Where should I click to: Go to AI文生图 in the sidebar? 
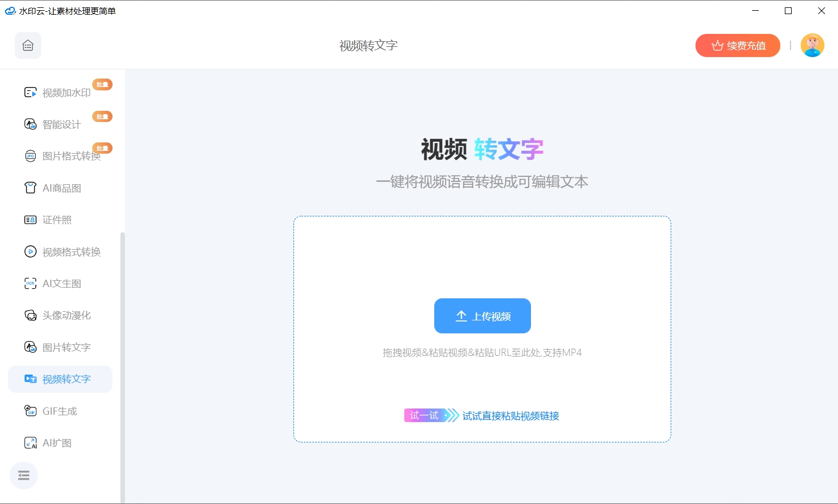[x=62, y=284]
